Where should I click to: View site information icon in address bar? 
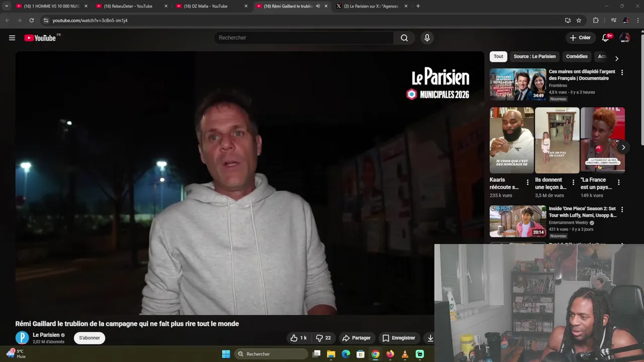point(46,20)
